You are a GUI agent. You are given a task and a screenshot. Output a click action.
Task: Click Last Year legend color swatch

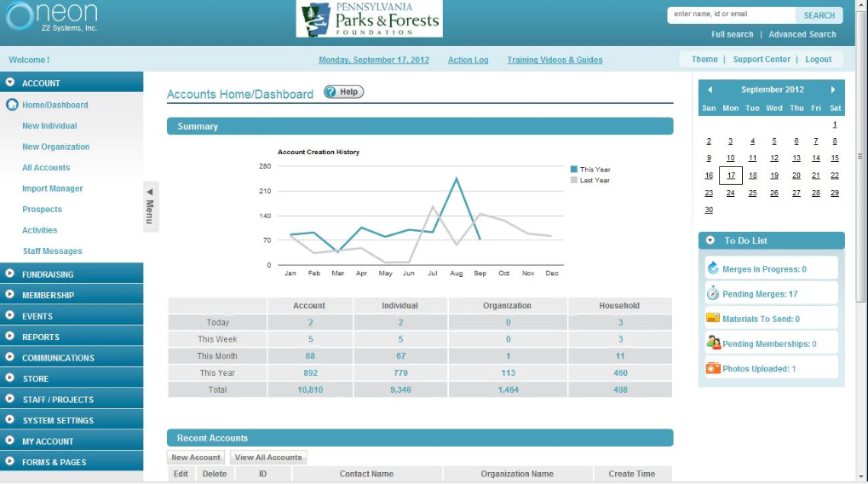coord(574,180)
